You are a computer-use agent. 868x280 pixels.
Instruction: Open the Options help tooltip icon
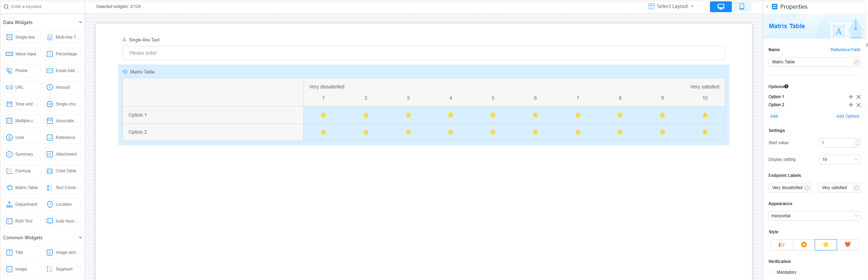pos(786,86)
